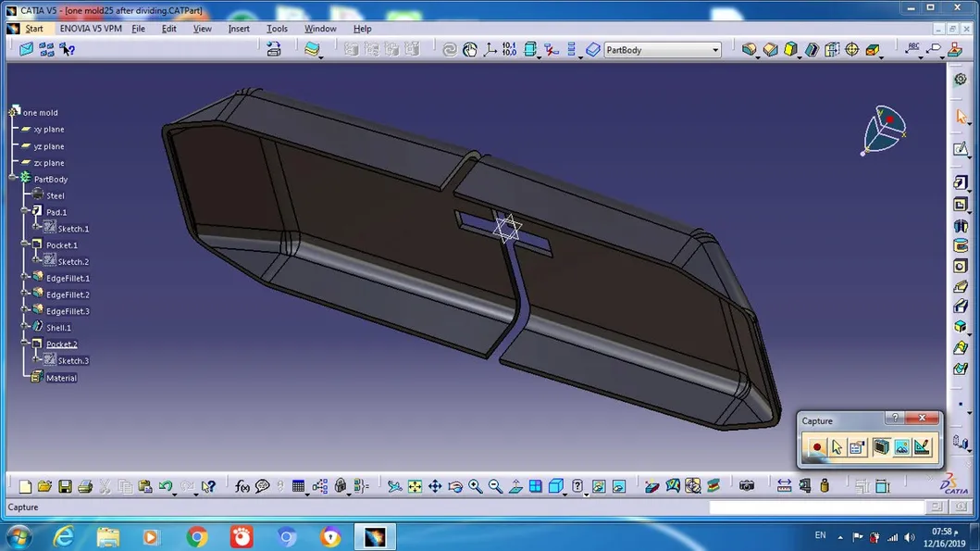Select Shell.1 in the specification tree
The width and height of the screenshot is (980, 551).
(58, 328)
